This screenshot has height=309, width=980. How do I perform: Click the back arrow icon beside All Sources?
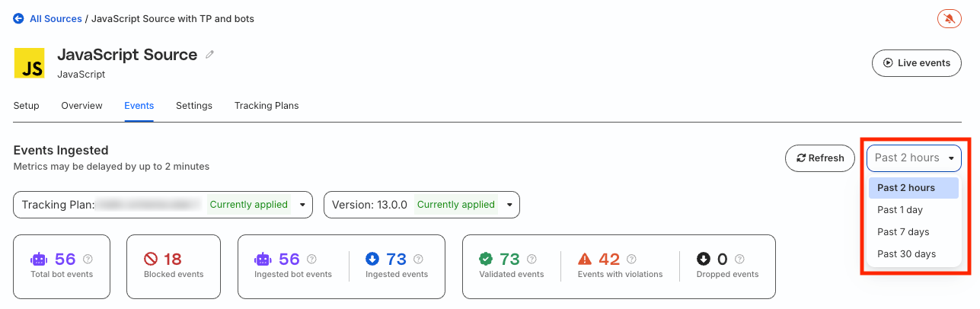19,18
